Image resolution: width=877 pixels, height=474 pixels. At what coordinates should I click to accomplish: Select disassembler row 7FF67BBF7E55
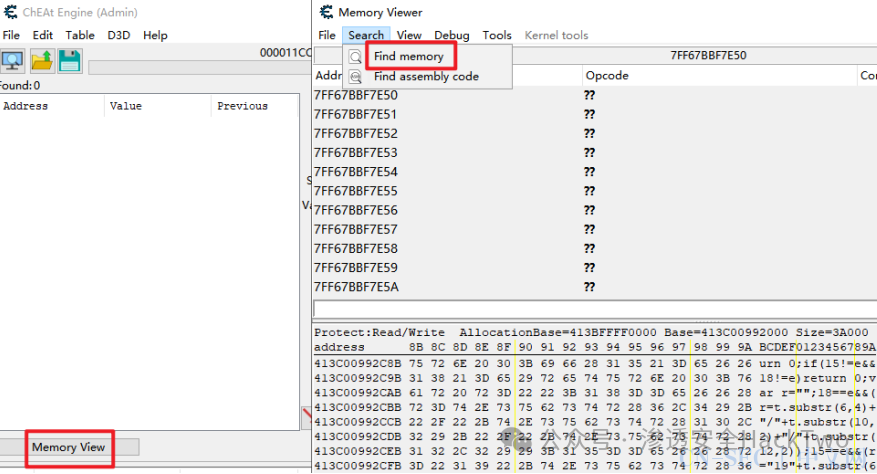coord(595,191)
